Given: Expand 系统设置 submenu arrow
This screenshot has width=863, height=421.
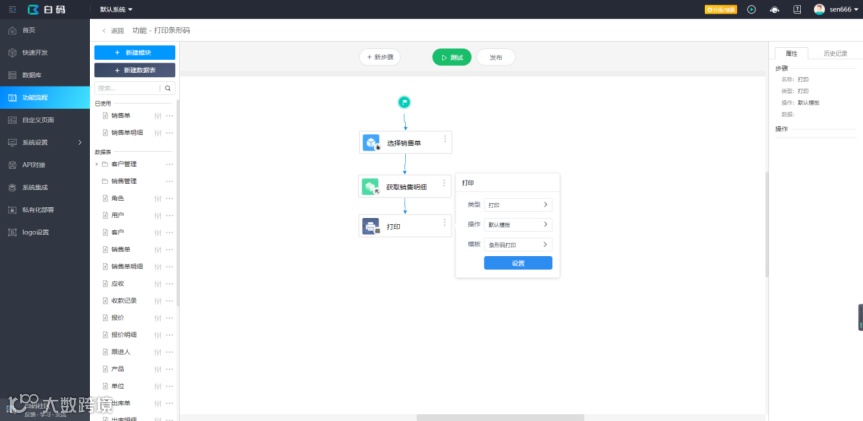Looking at the screenshot, I should (x=80, y=143).
